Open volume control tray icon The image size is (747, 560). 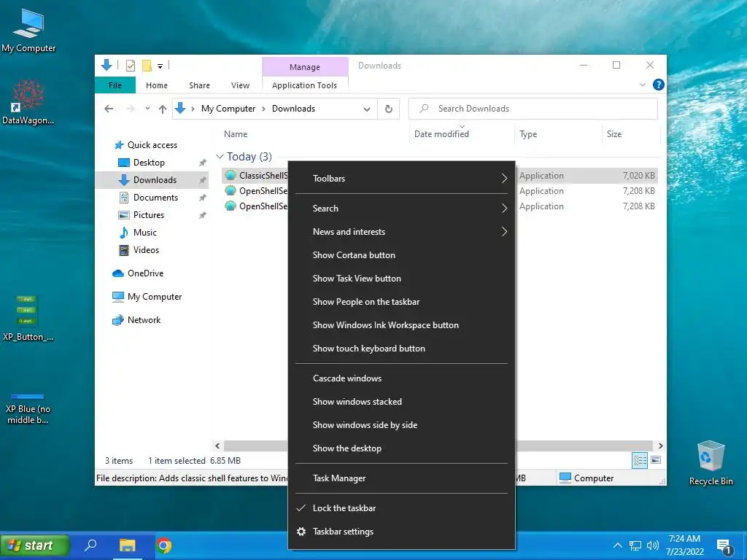point(653,545)
